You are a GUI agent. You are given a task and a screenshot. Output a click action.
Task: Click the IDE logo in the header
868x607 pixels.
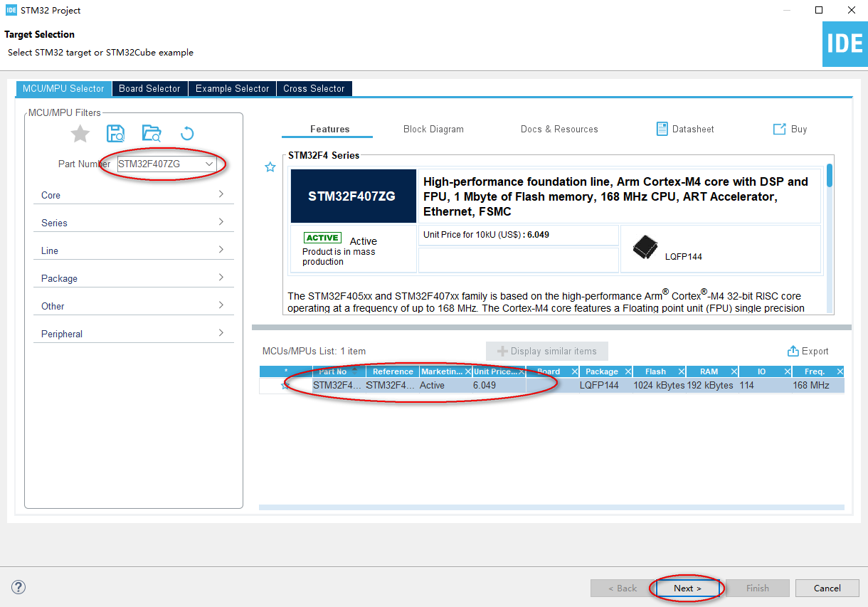click(x=845, y=44)
